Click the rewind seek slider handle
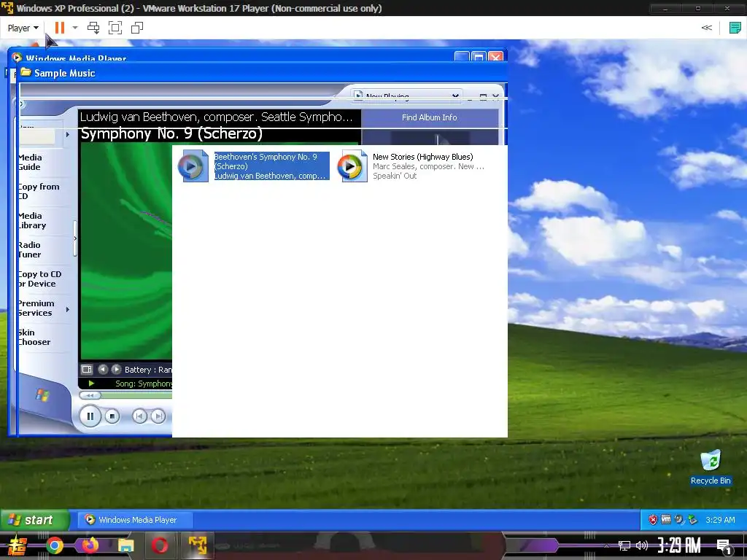 (x=90, y=395)
